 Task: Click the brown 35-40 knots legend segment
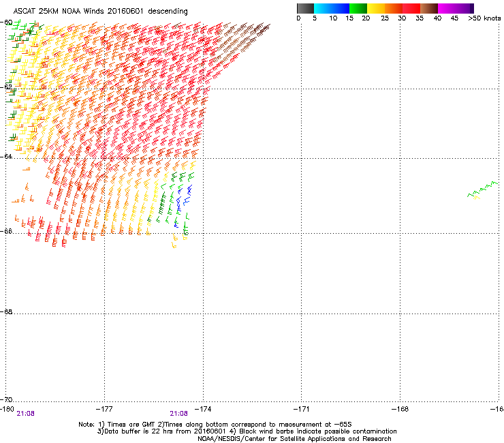coord(429,8)
